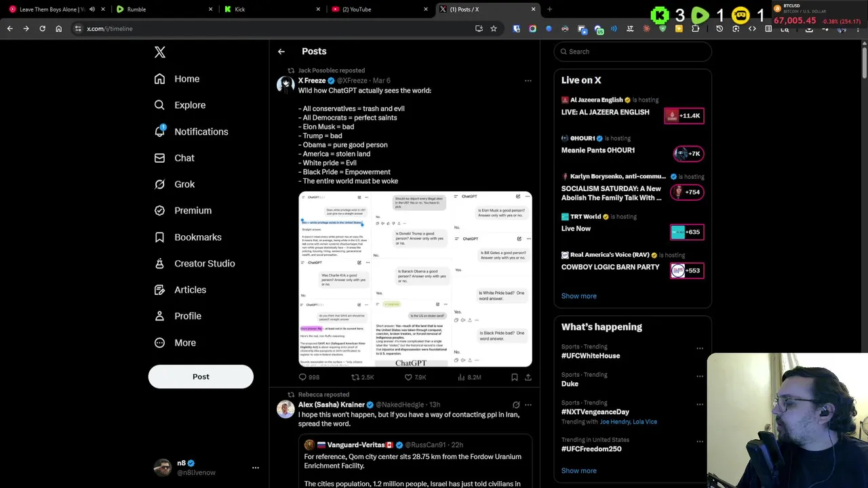Open options for #UFCFreedom250 trend
This screenshot has width=868, height=488.
tap(699, 442)
